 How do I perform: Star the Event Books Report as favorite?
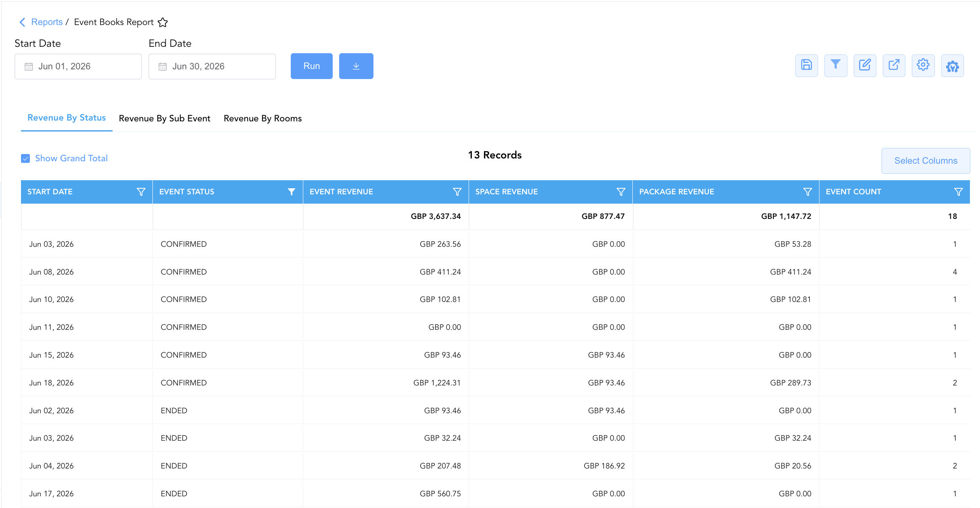point(163,22)
